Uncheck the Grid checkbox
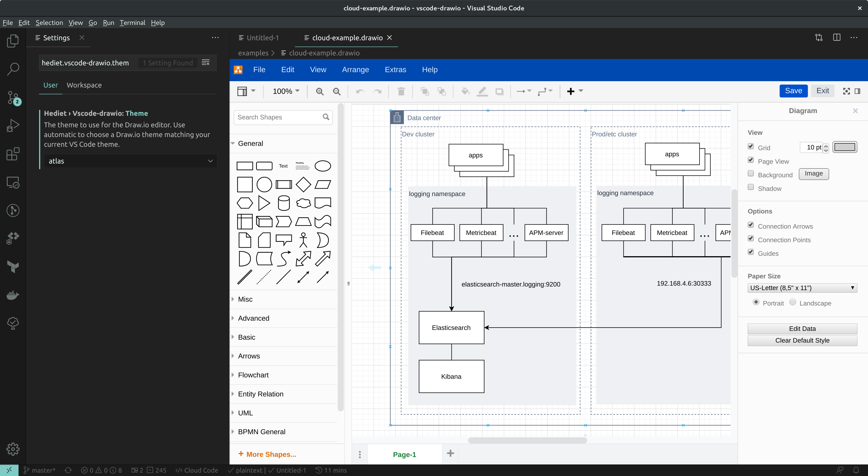This screenshot has height=476, width=868. [751, 146]
